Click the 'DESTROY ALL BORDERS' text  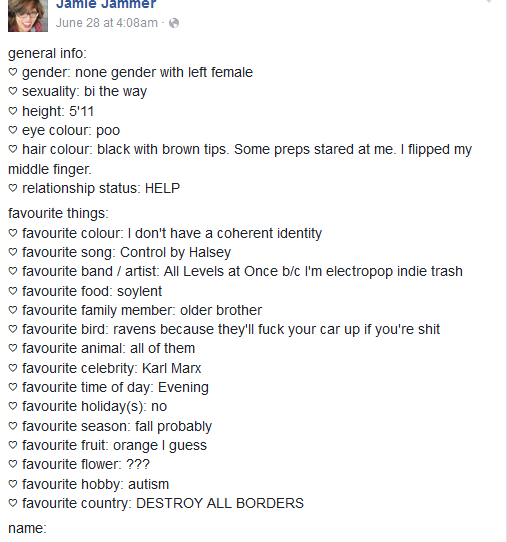220,503
